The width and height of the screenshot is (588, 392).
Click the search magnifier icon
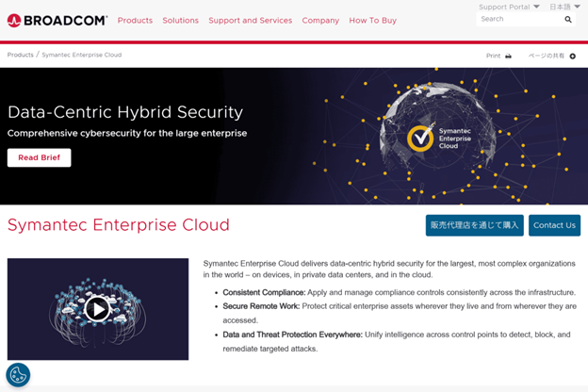coord(568,19)
